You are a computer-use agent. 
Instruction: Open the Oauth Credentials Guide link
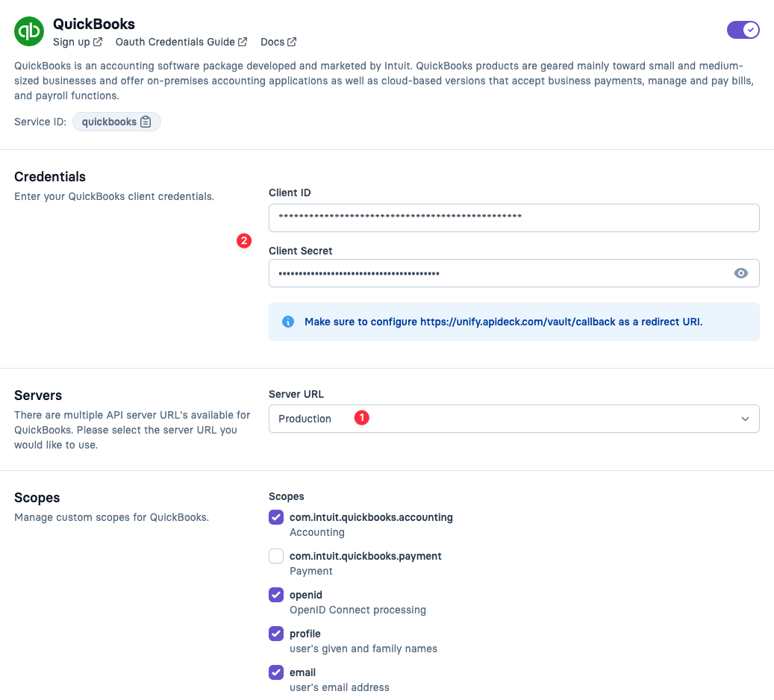pyautogui.click(x=181, y=42)
